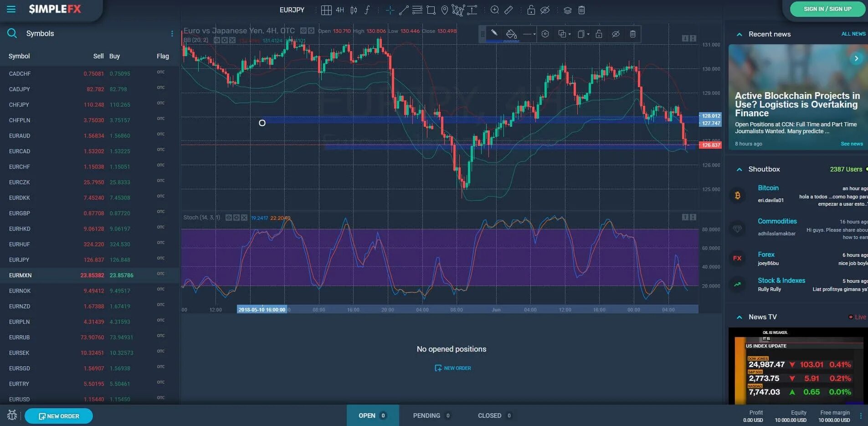Image resolution: width=868 pixels, height=426 pixels.
Task: Collapse the Recent news section
Action: point(739,34)
